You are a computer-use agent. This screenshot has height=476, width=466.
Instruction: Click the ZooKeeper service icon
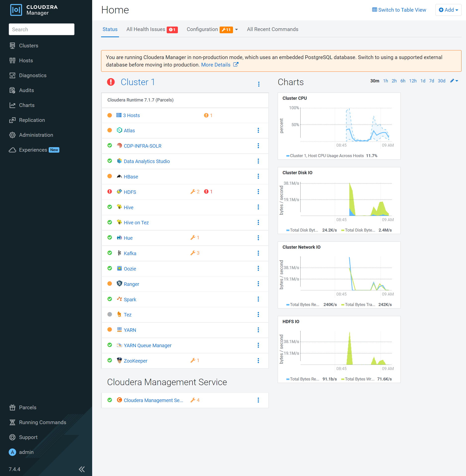119,360
